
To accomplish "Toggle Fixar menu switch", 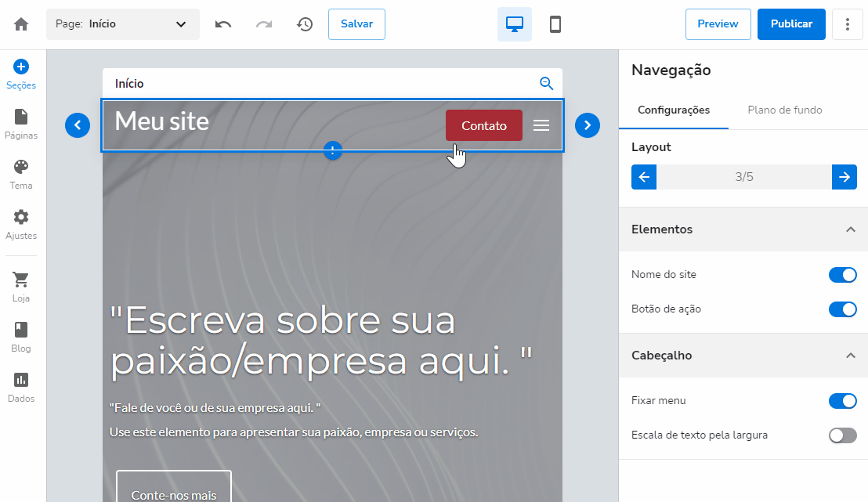I will 842,401.
